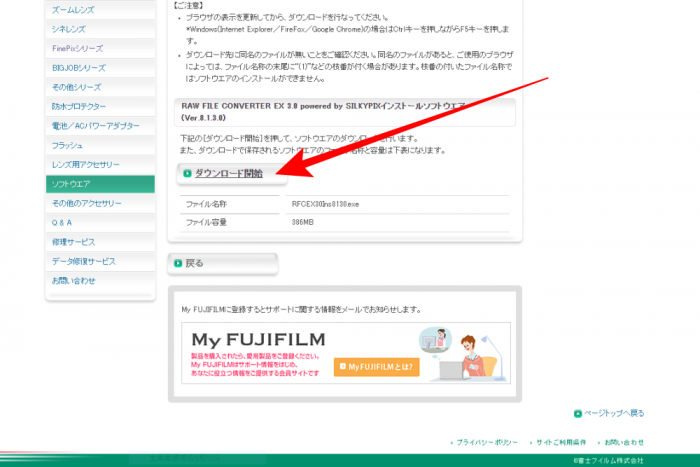Click file size value 386MB
The width and height of the screenshot is (700, 467).
tap(303, 222)
